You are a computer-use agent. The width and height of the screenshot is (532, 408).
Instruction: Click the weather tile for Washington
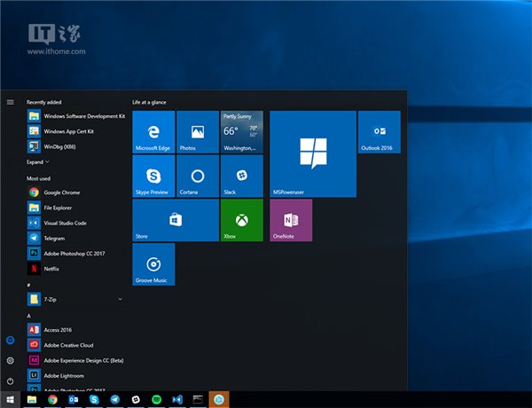241,132
